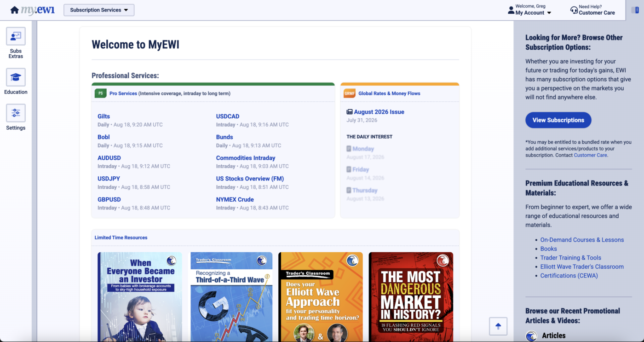Click the Aug 18, 9:20 AM UTC timestamp
This screenshot has height=342, width=644.
138,125
